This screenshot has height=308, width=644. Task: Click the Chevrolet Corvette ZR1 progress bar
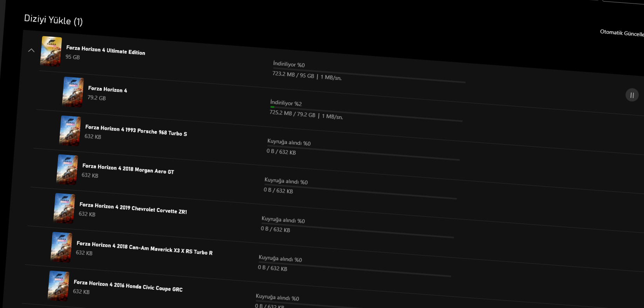click(358, 230)
